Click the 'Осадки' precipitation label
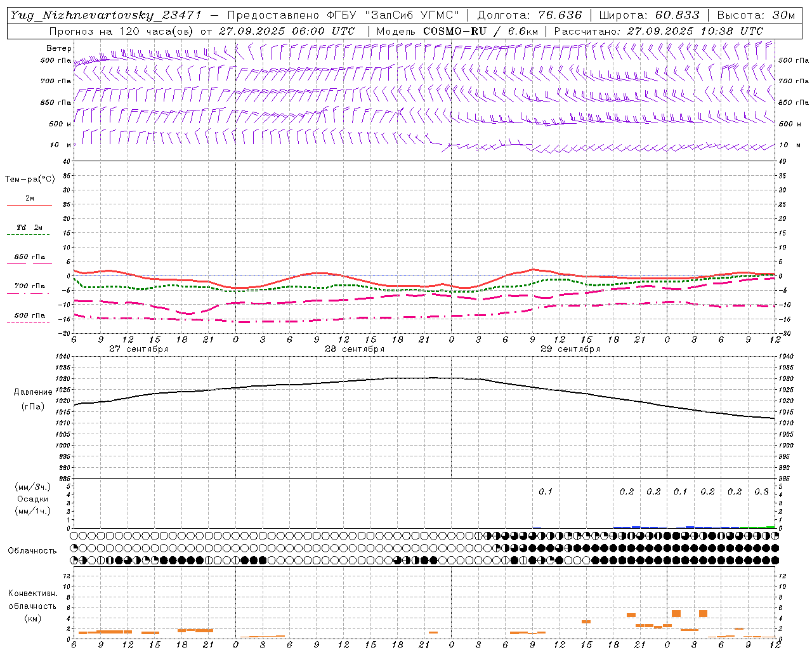This screenshot has width=812, height=650. pos(33,499)
